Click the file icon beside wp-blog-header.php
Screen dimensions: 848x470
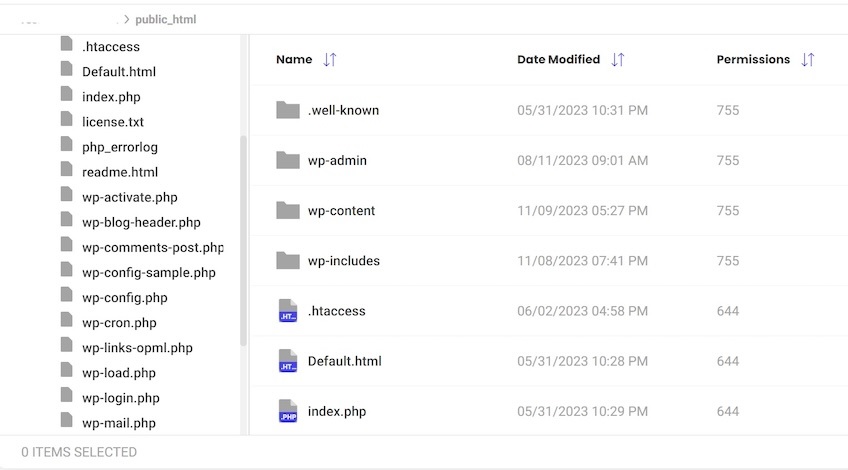point(67,220)
